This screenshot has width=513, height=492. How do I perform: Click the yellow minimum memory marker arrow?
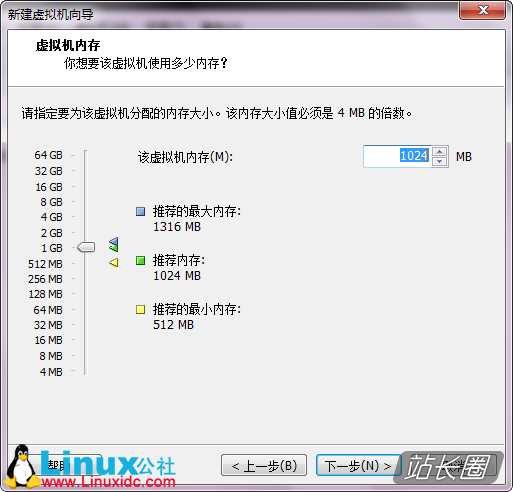pyautogui.click(x=114, y=263)
